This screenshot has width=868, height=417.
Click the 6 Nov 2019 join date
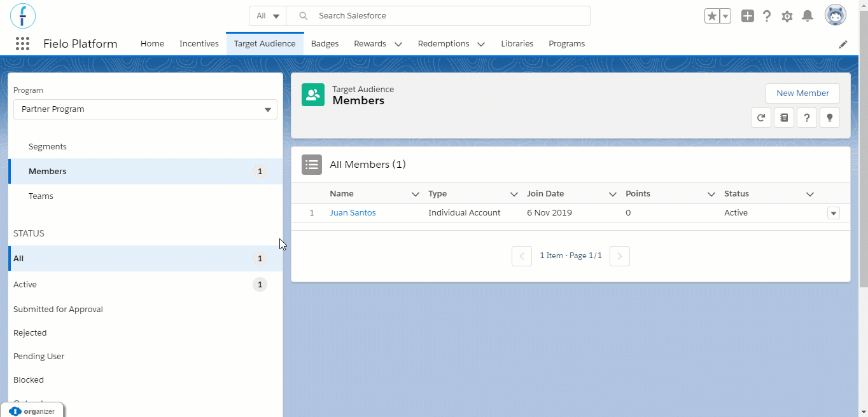click(549, 213)
